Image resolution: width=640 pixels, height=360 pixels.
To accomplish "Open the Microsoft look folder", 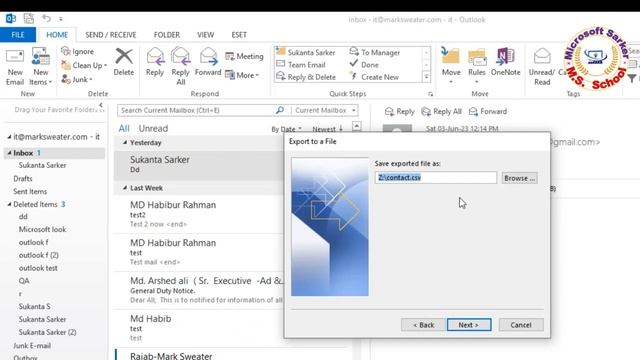I will [x=42, y=229].
